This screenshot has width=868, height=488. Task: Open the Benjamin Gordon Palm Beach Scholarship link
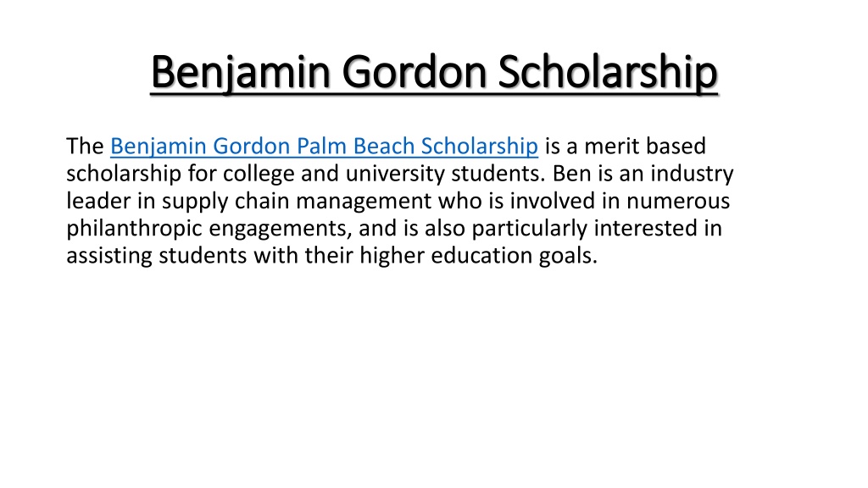[x=324, y=147]
